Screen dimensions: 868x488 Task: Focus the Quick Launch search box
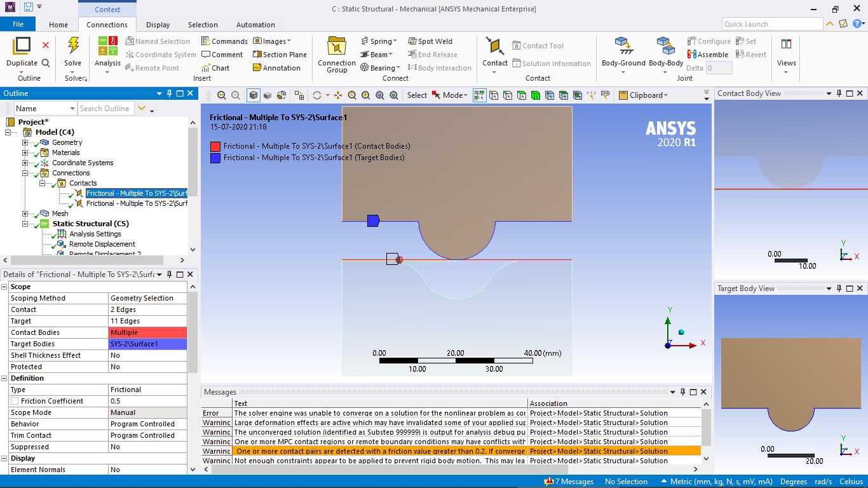[x=772, y=24]
